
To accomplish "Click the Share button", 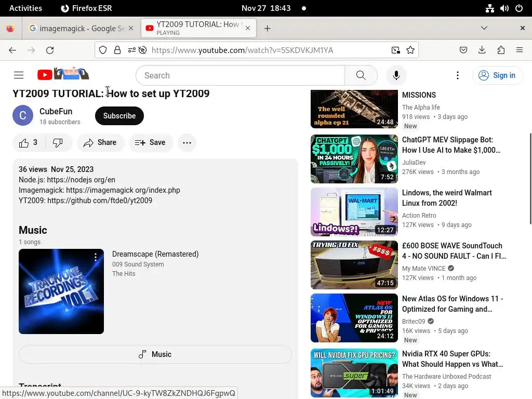I will 100,142.
